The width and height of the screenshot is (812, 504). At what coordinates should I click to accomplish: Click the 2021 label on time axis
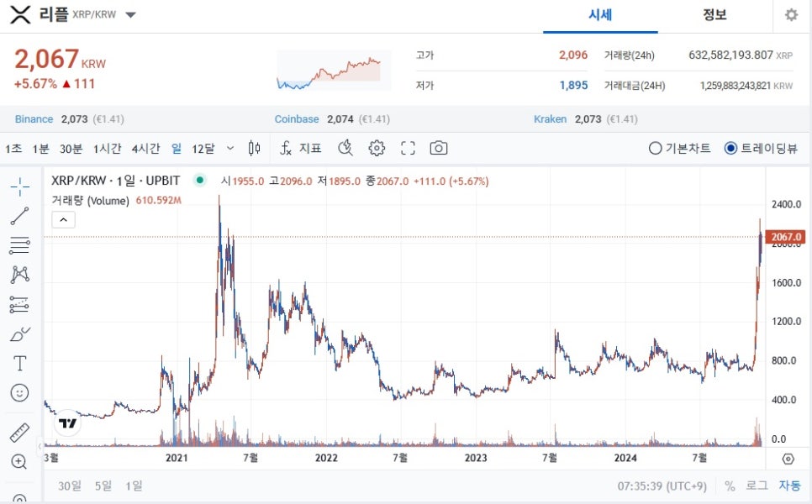click(177, 458)
